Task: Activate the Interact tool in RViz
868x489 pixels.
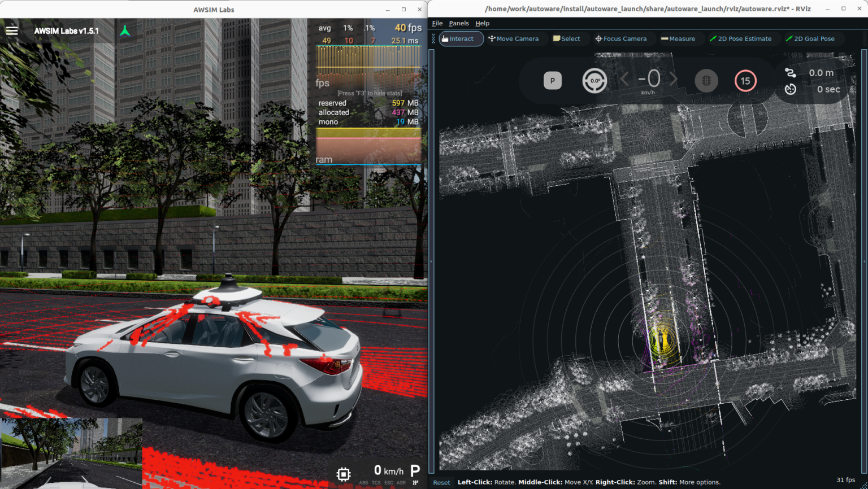Action: (x=461, y=38)
